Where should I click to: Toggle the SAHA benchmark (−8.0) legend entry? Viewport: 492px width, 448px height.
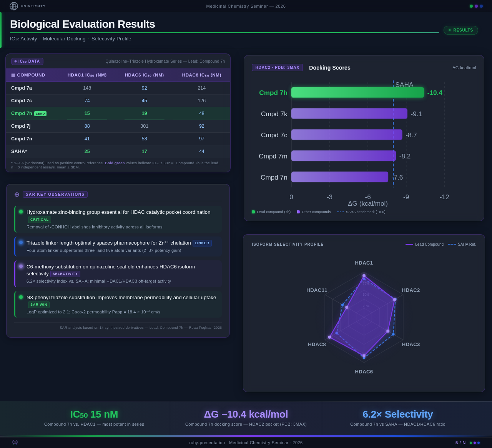(x=361, y=212)
